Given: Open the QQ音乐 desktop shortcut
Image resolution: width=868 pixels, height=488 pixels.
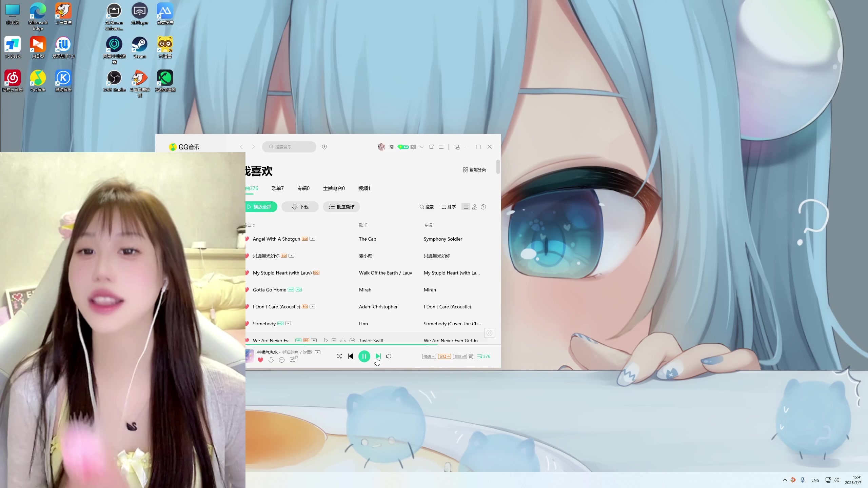Looking at the screenshot, I should pyautogui.click(x=38, y=81).
